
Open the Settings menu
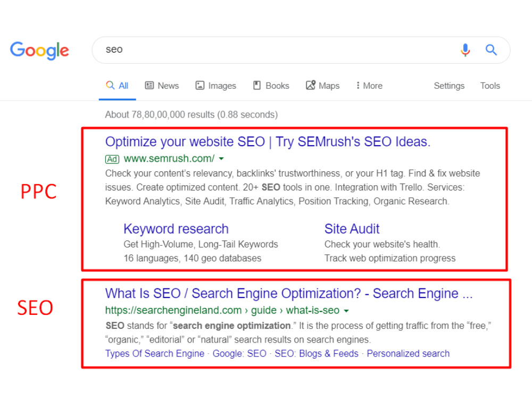(449, 86)
